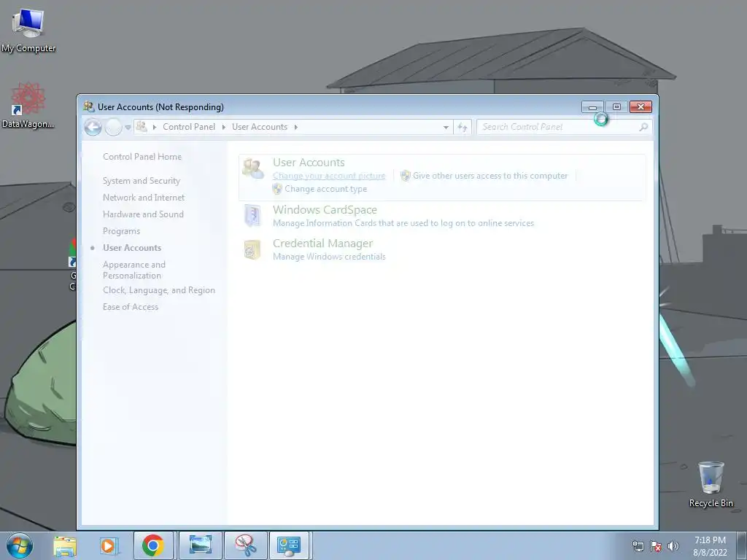Click Change account type link
This screenshot has width=747, height=560.
[x=326, y=189]
